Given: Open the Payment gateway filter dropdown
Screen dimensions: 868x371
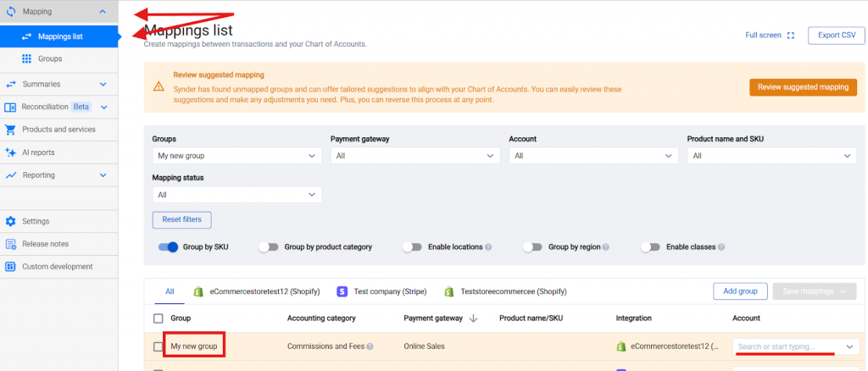Looking at the screenshot, I should [x=415, y=156].
